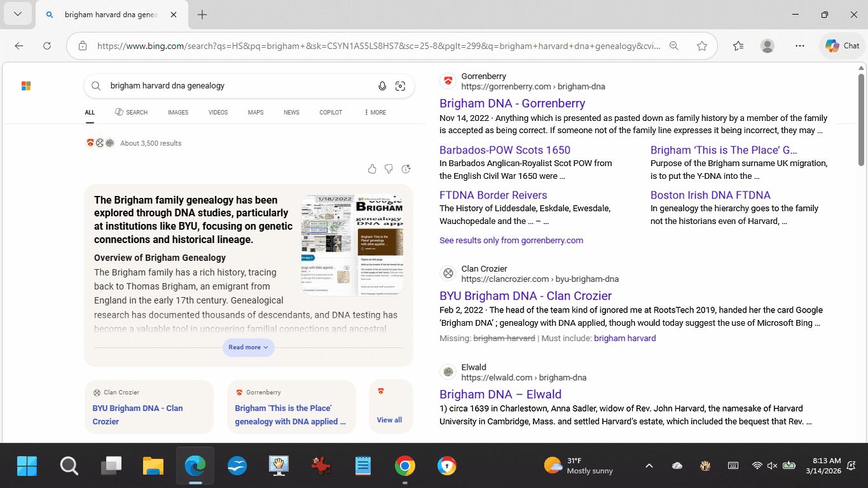Screen dimensions: 868x488
Task: Open the browser profile icon
Action: [768, 46]
